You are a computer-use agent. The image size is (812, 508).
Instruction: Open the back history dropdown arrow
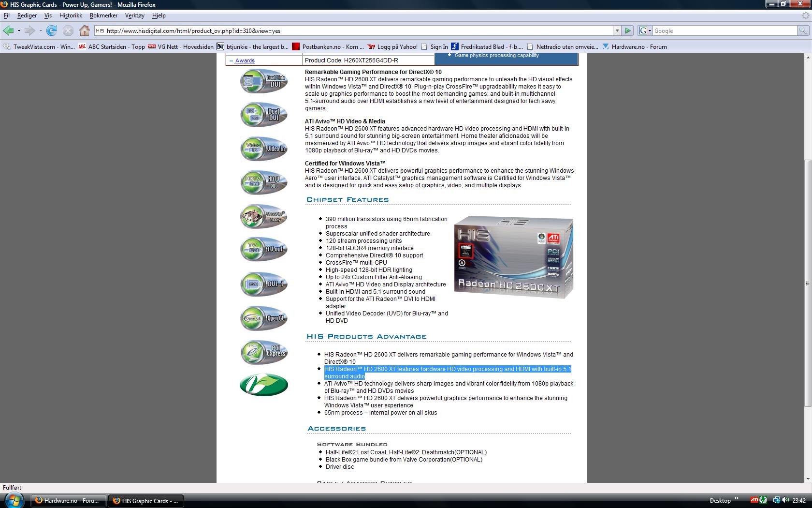click(x=19, y=31)
